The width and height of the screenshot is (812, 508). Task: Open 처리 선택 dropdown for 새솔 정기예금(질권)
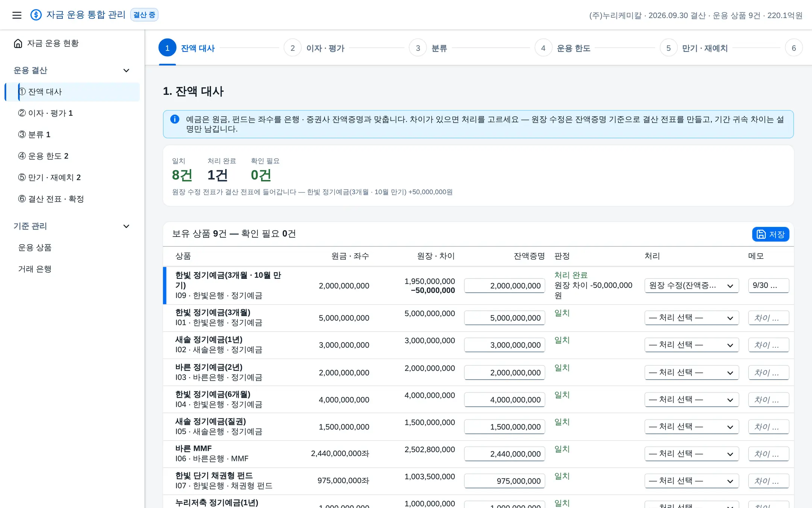(691, 427)
